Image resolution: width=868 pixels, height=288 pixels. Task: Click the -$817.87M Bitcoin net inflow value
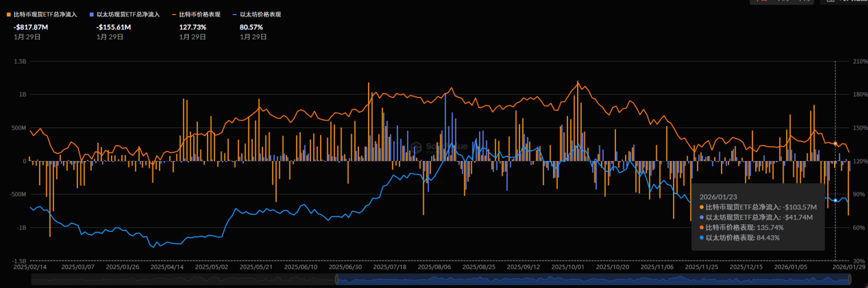31,27
